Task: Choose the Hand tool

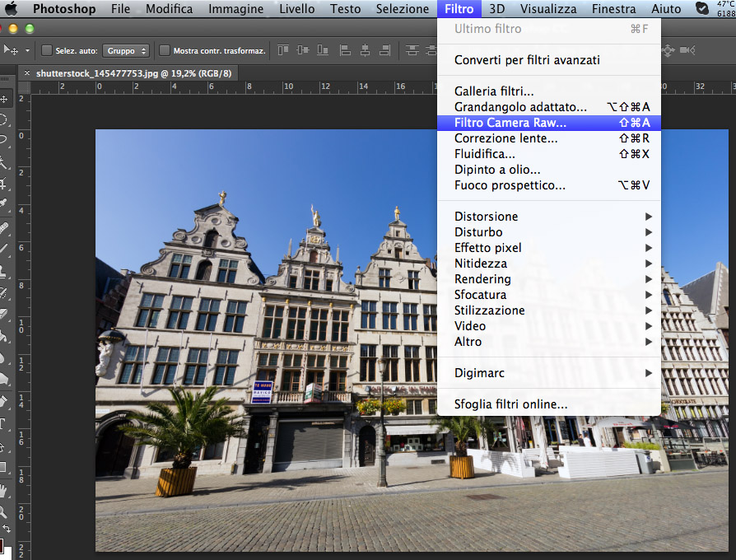Action: [4, 489]
